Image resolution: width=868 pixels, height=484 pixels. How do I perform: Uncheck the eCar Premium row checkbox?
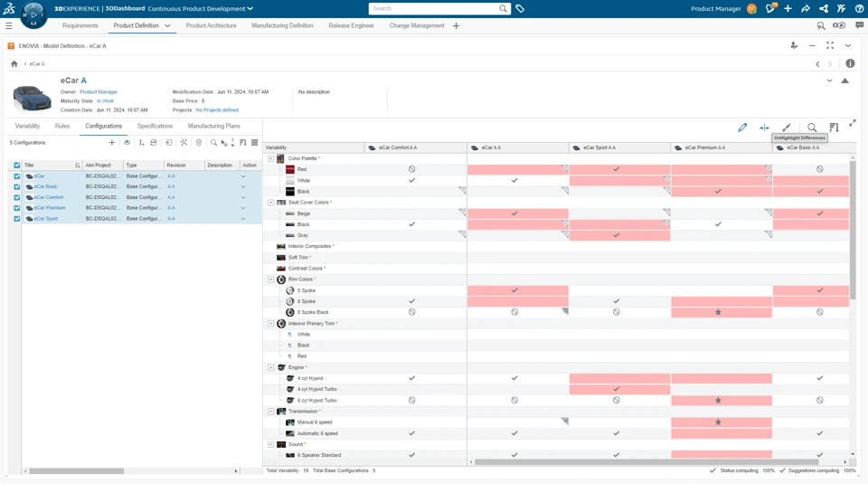(16, 208)
